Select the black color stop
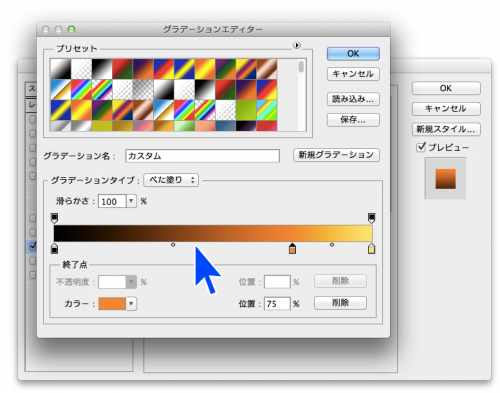The image size is (500, 393). 54,248
